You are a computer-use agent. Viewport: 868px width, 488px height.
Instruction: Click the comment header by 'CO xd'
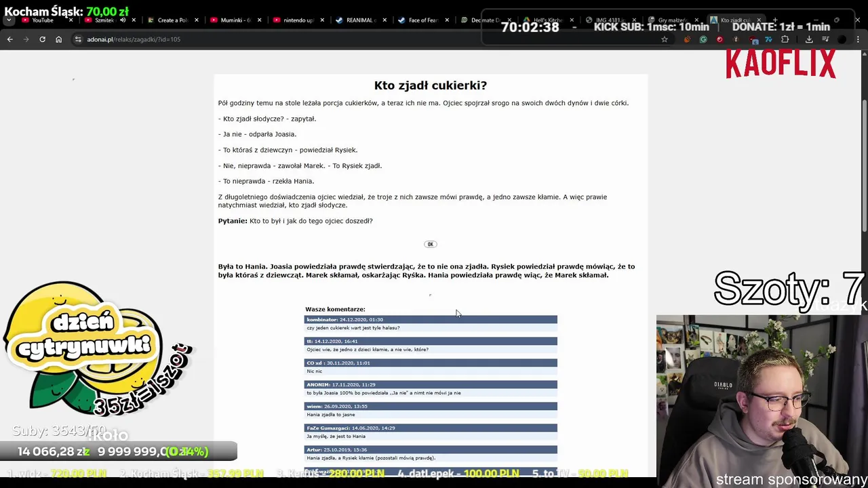tap(431, 363)
